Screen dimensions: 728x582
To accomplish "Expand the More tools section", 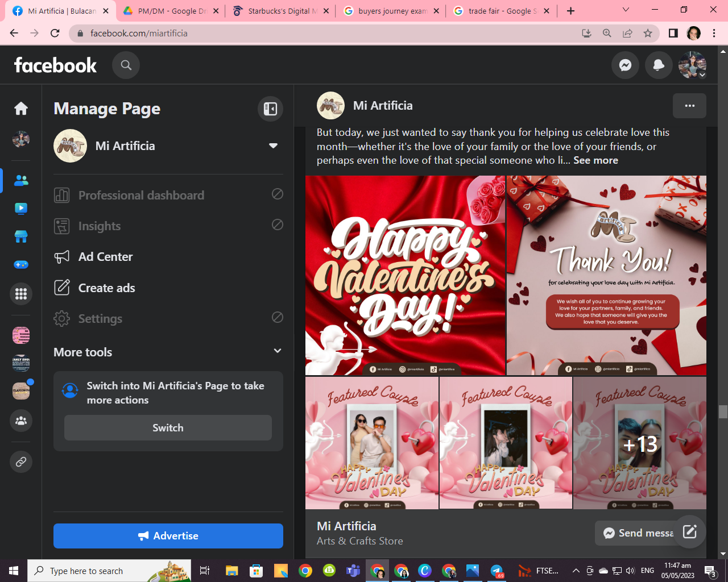I will click(277, 351).
